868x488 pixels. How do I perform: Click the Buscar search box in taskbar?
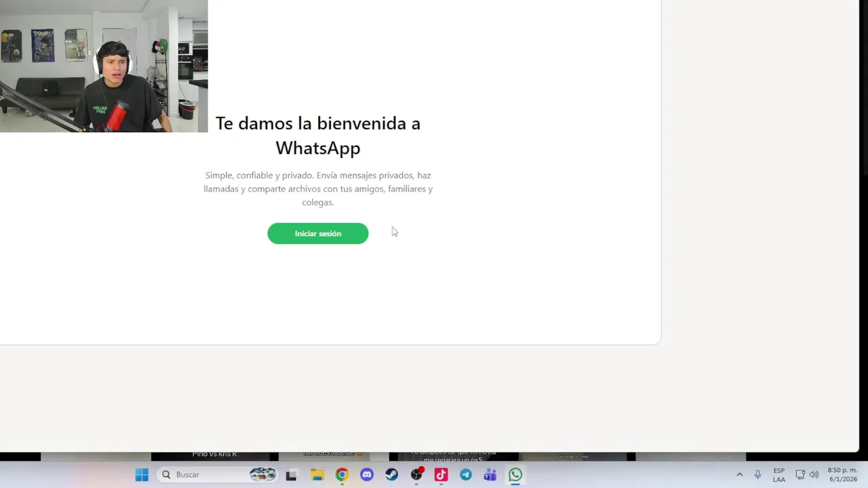218,474
